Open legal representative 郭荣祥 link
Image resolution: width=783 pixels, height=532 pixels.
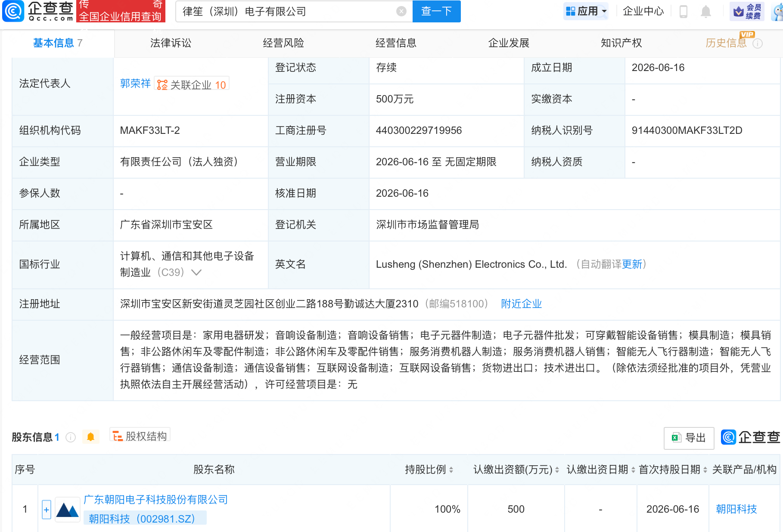(x=135, y=84)
